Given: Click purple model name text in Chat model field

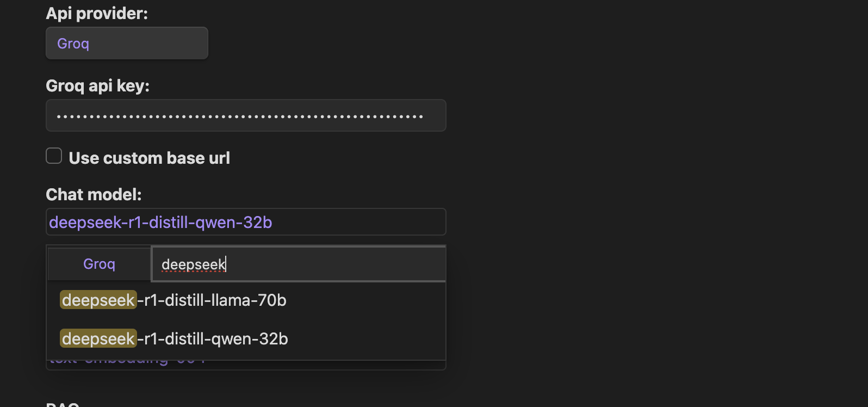Looking at the screenshot, I should tap(160, 223).
